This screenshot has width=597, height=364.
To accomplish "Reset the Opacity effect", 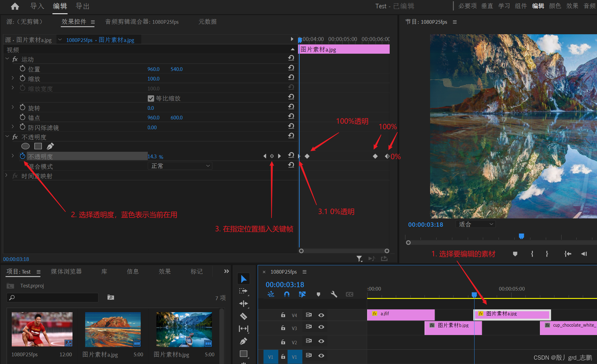I will [291, 136].
